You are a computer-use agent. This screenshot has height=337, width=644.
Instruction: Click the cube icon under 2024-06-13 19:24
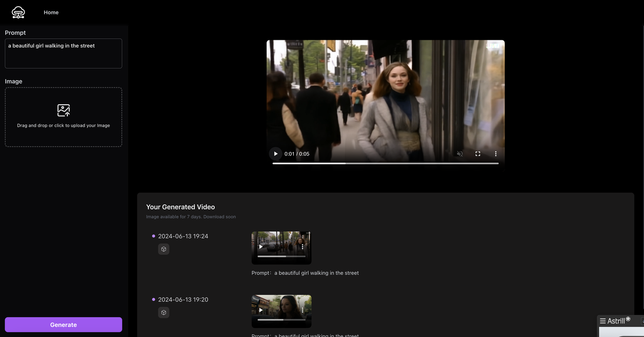coord(164,249)
